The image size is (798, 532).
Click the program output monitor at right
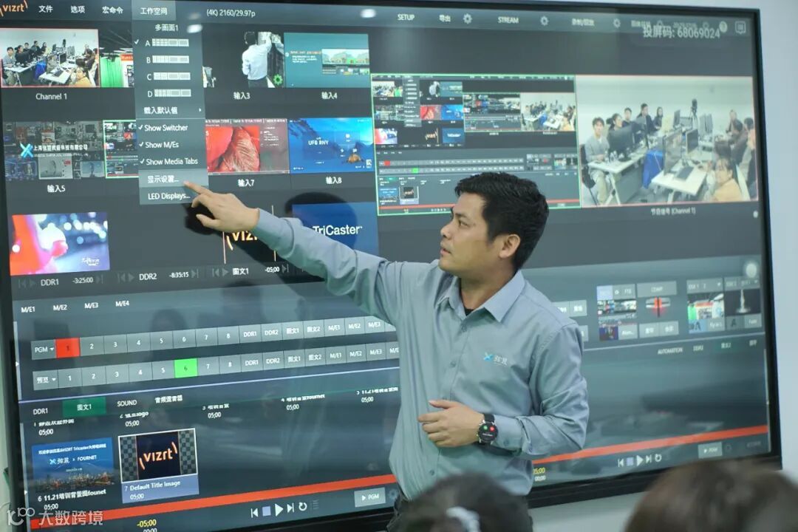[x=666, y=140]
